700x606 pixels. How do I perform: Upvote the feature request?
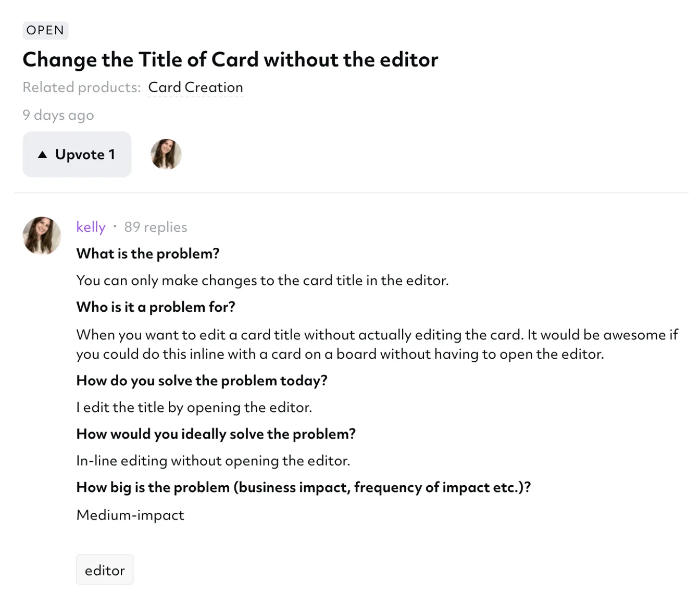point(77,154)
